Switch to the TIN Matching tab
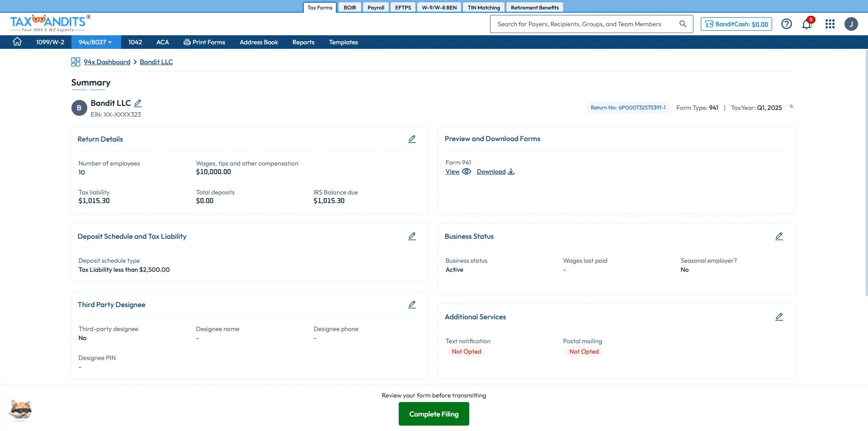The width and height of the screenshot is (868, 431). point(484,7)
